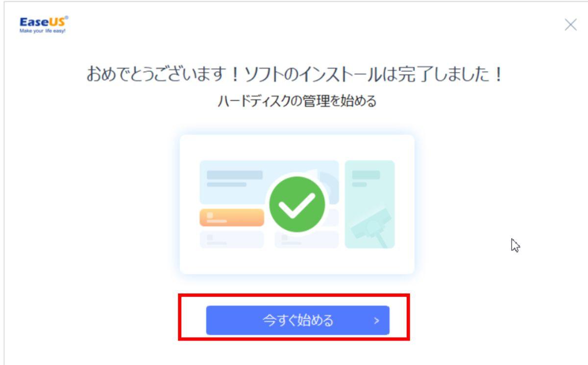Click the white illustration card background

click(297, 204)
